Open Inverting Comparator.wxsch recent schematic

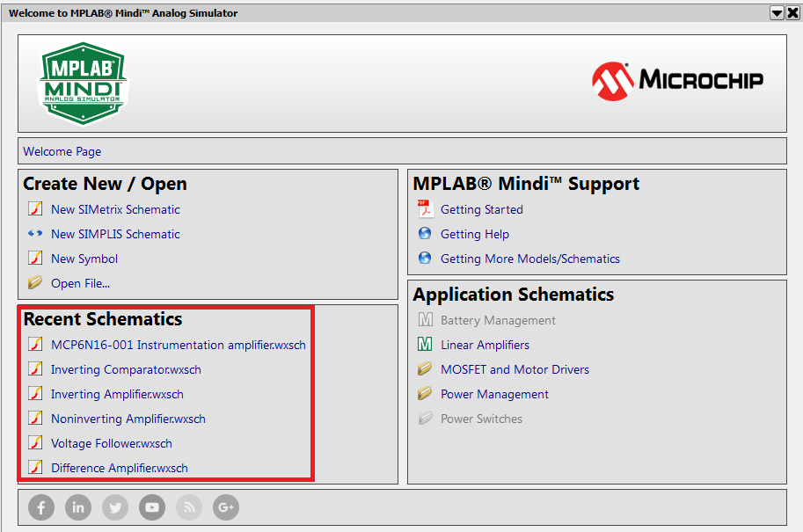(x=126, y=369)
